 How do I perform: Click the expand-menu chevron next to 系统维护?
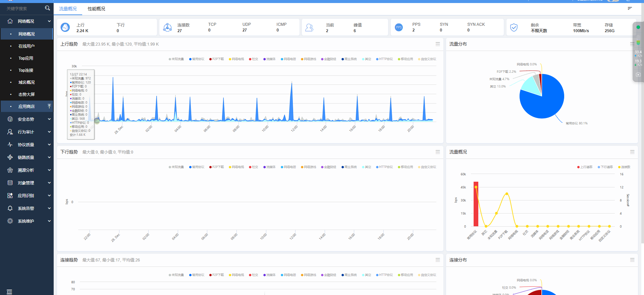point(49,221)
